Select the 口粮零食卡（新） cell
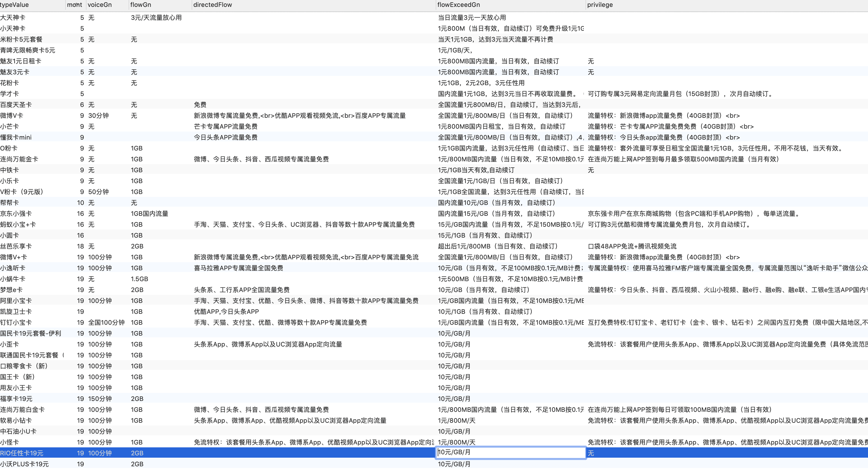Viewport: 868px width, 470px height. coord(24,366)
